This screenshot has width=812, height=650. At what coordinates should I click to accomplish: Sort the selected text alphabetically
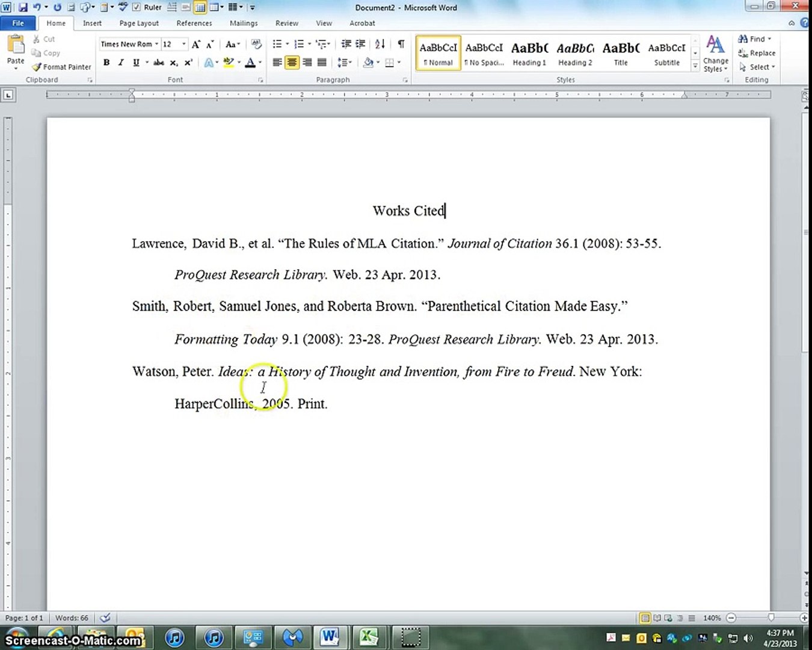[380, 44]
